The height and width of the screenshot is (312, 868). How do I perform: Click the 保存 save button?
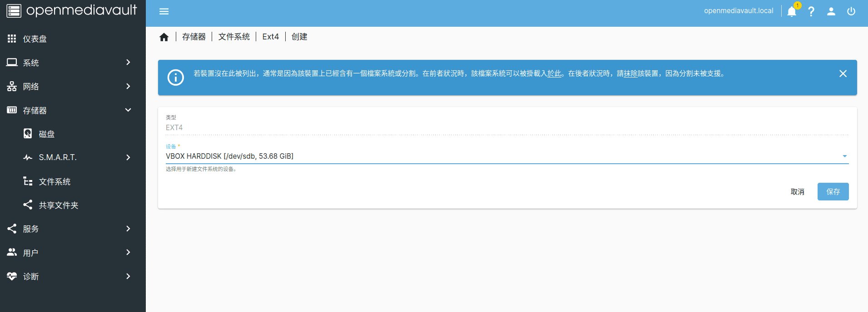coord(833,192)
